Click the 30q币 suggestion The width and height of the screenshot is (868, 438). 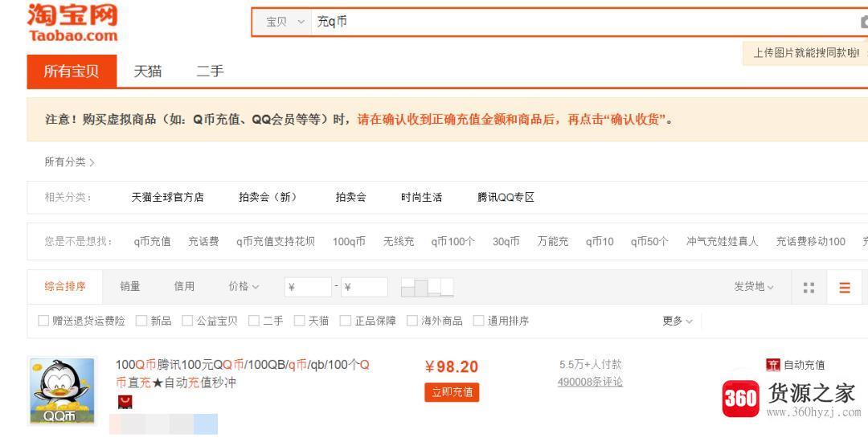[x=506, y=241]
